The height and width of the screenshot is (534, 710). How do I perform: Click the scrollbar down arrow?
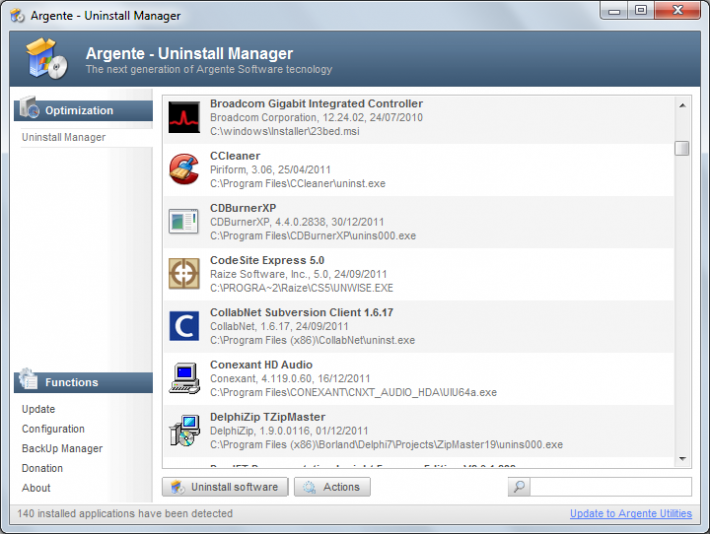(x=682, y=459)
